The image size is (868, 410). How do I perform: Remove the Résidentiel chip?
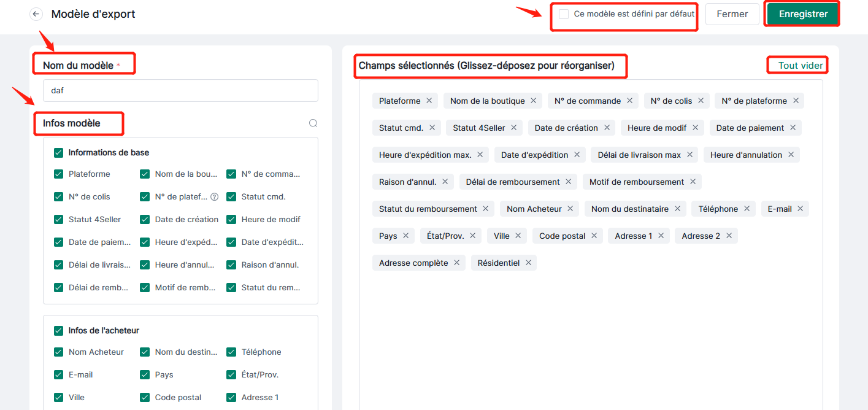[x=528, y=263]
